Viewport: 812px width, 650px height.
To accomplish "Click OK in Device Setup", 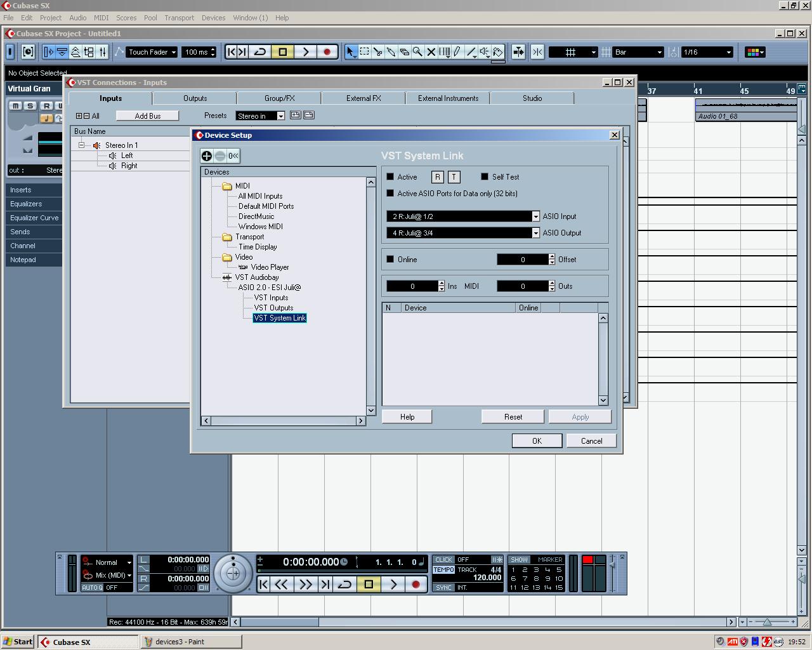I will pyautogui.click(x=537, y=441).
